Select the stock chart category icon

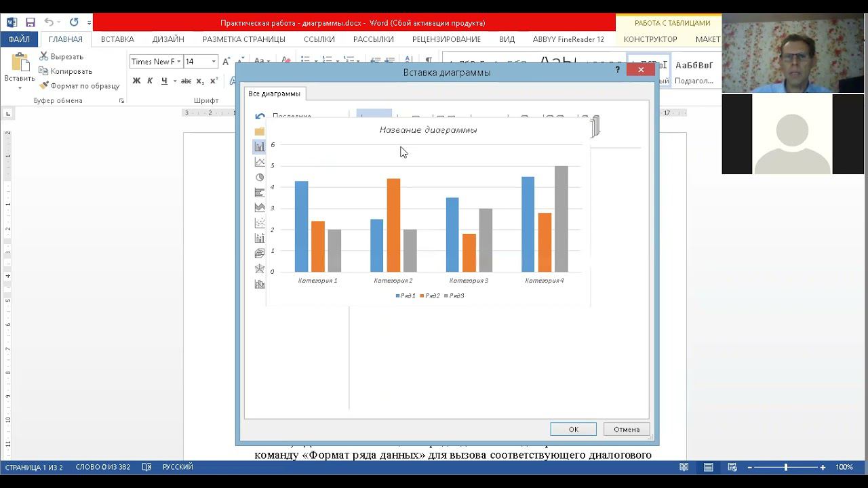(x=260, y=238)
